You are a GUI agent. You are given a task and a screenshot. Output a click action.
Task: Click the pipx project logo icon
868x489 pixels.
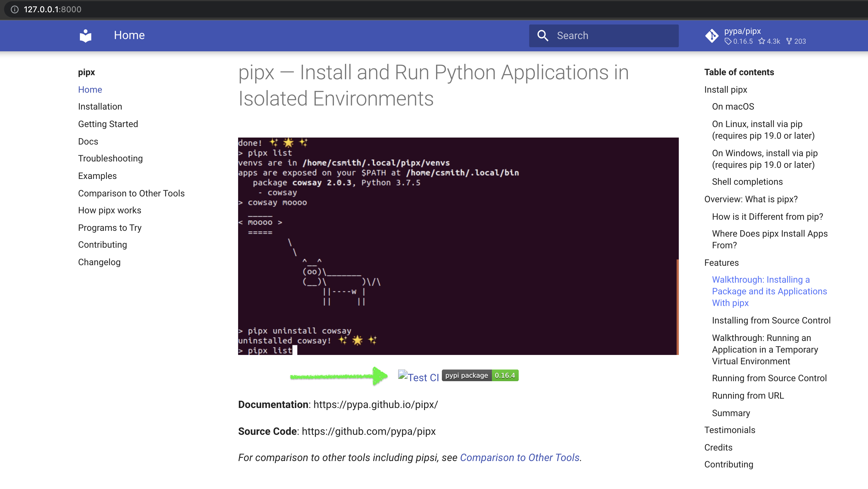85,36
